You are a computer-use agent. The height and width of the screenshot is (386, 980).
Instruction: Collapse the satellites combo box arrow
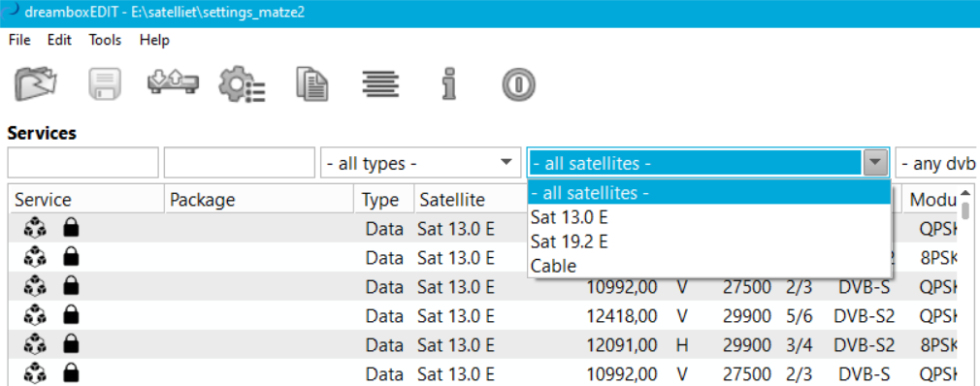tap(875, 164)
